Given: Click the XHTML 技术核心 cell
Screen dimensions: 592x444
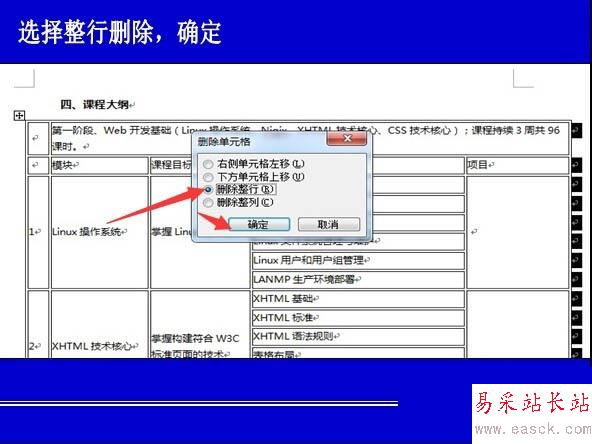Looking at the screenshot, I should pos(99,325).
